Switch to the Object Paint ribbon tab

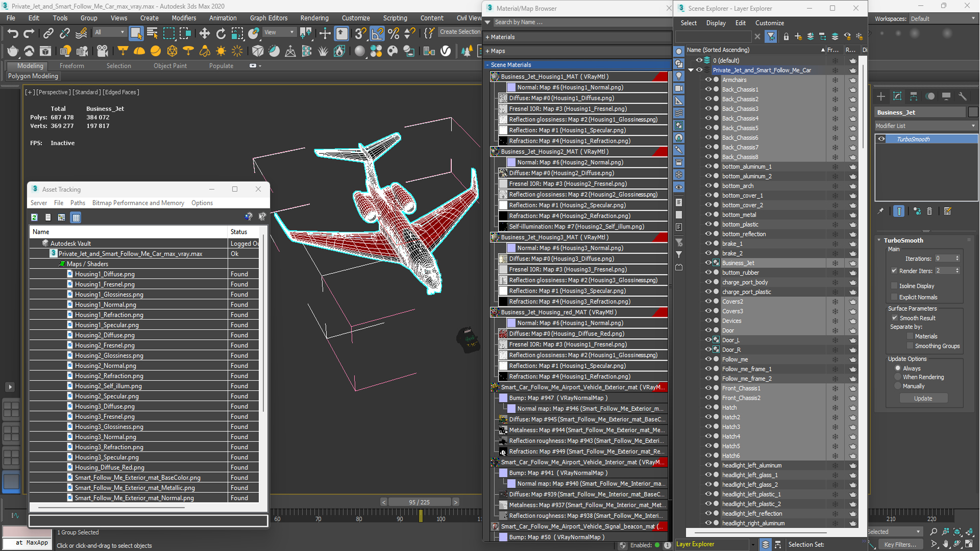click(170, 66)
